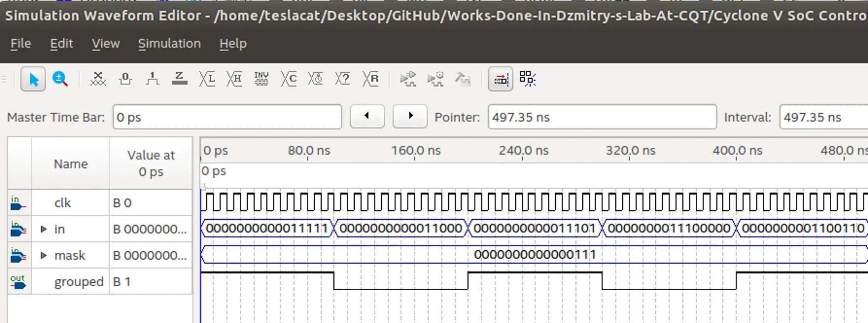Click the Name column header

coord(71,164)
